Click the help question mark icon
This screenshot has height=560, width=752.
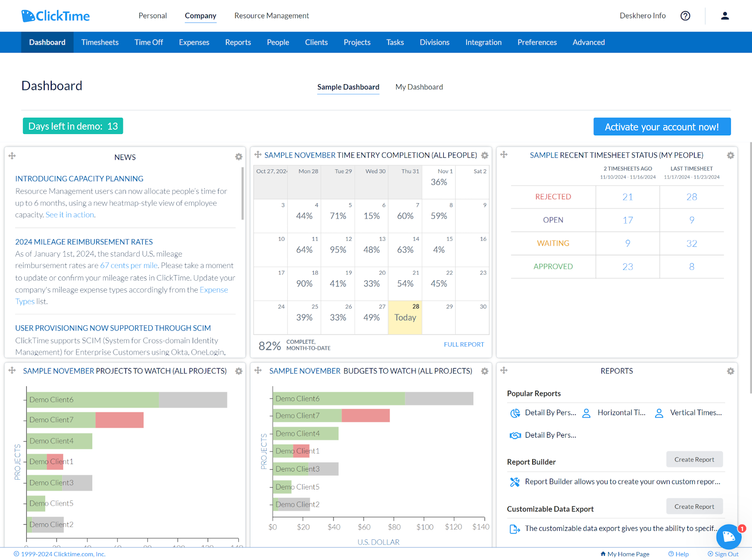pyautogui.click(x=685, y=16)
